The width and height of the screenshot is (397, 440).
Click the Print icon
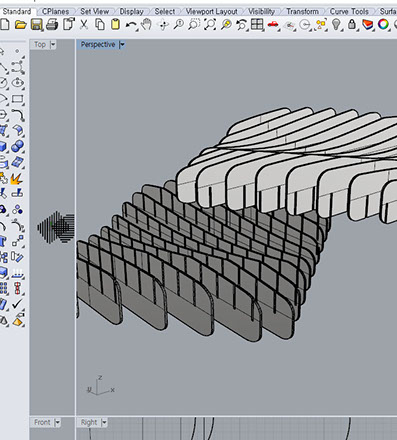(x=52, y=25)
